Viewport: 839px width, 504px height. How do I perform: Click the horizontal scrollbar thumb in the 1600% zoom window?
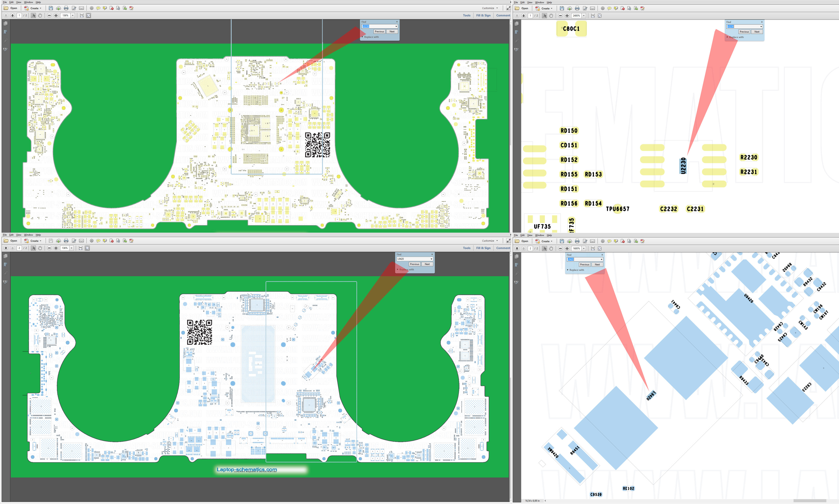tap(810, 501)
